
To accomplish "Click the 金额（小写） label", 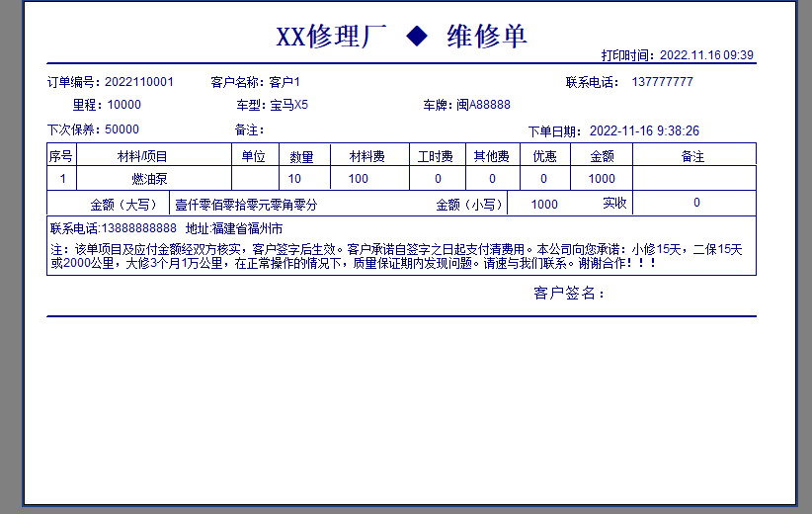I will click(469, 205).
